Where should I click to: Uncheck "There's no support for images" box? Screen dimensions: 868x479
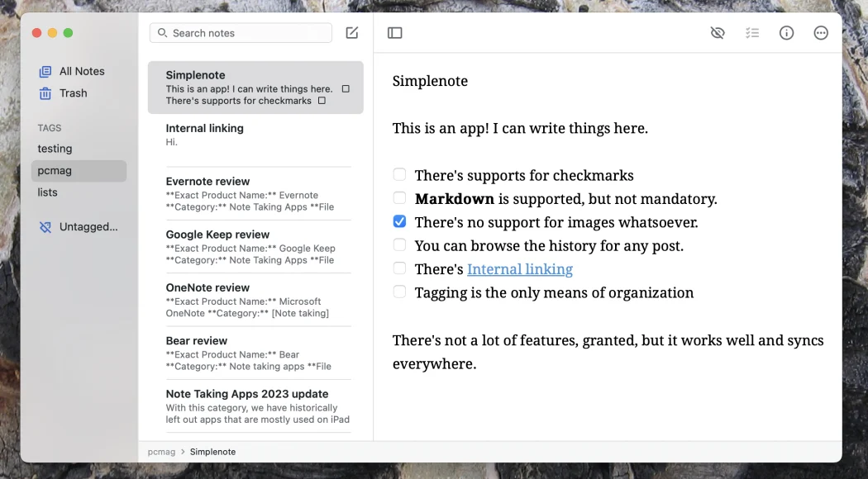[x=400, y=222]
